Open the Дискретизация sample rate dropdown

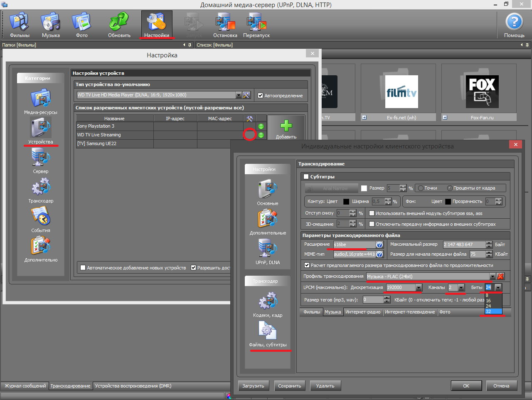(419, 288)
